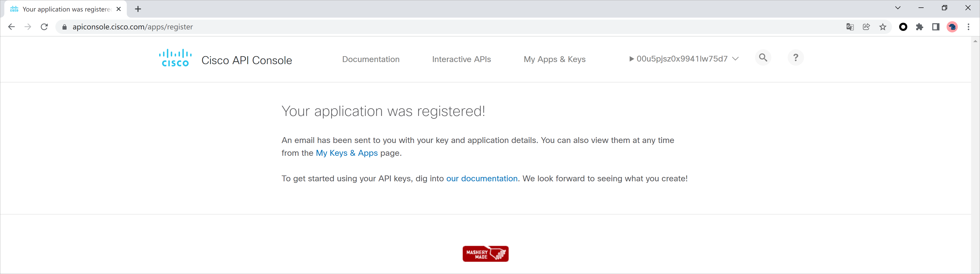Restore down the browser window
980x274 pixels.
point(944,8)
